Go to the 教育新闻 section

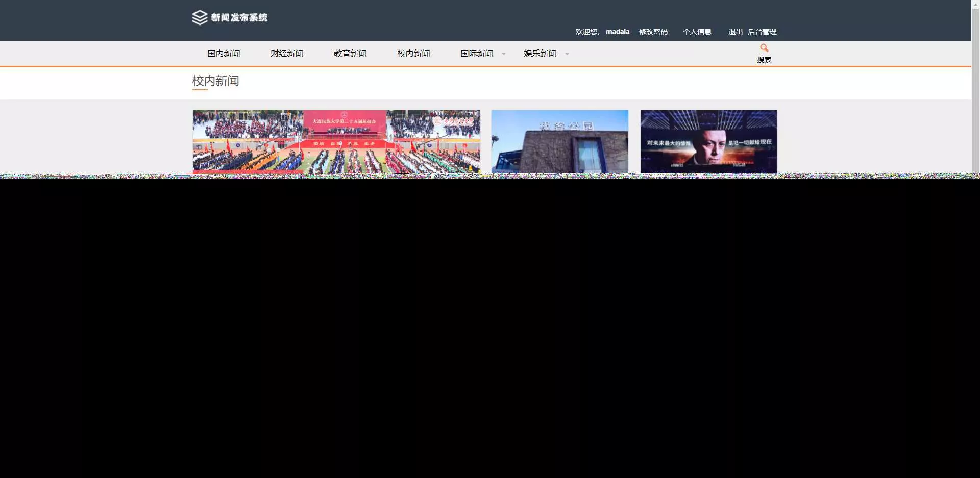click(350, 54)
